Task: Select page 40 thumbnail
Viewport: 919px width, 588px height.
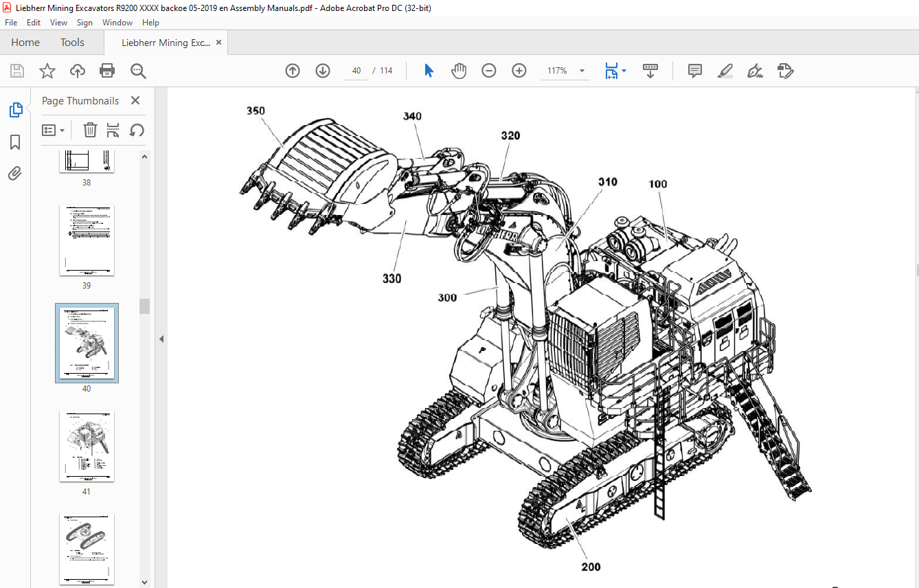Action: pyautogui.click(x=87, y=343)
